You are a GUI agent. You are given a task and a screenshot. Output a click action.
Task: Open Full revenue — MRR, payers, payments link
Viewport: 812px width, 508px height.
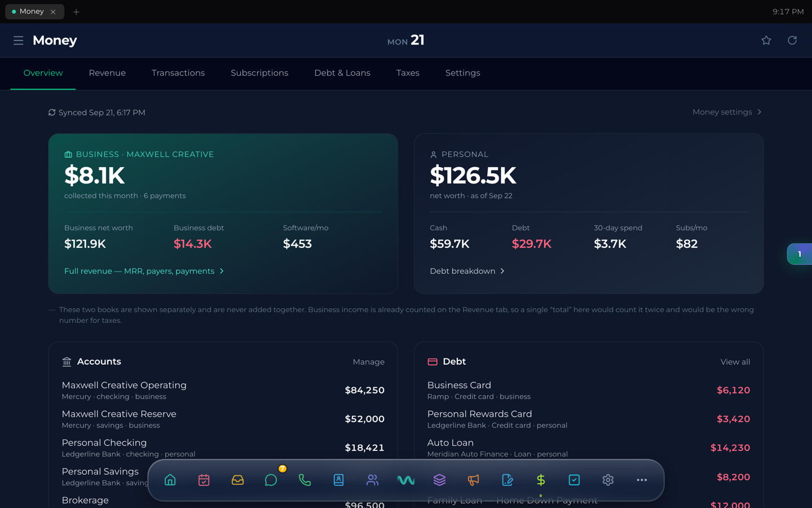tap(144, 271)
